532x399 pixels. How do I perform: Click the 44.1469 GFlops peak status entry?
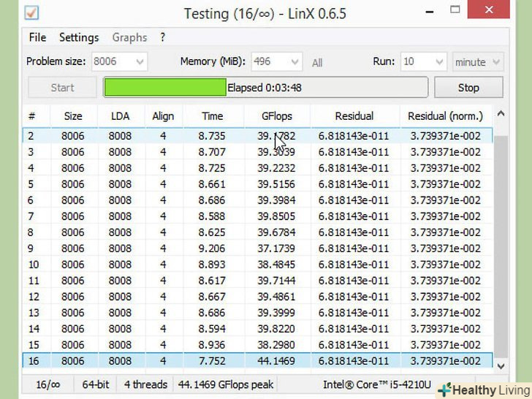[x=226, y=384]
